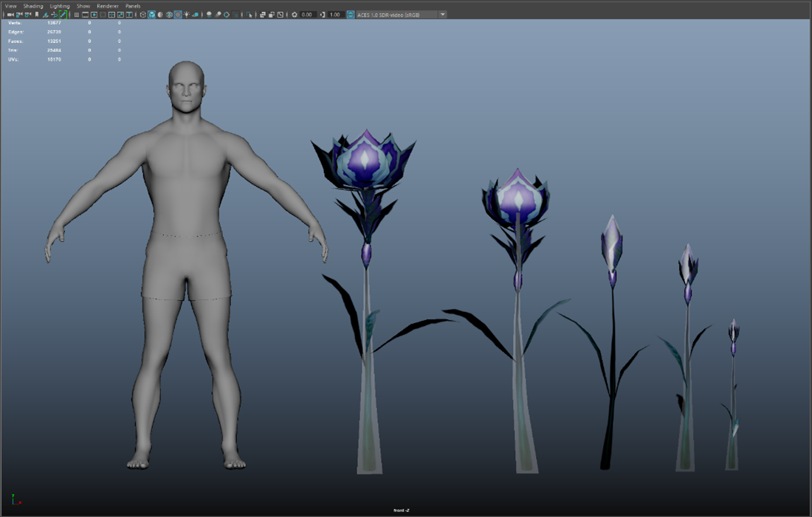Click the Bookmarks icon in panel toolbar
This screenshot has height=517, width=812.
pyautogui.click(x=37, y=15)
